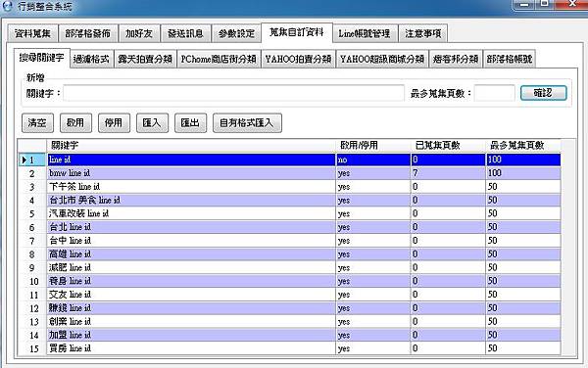
Task: Select the '買房 line id' keyword cell
Action: point(191,348)
